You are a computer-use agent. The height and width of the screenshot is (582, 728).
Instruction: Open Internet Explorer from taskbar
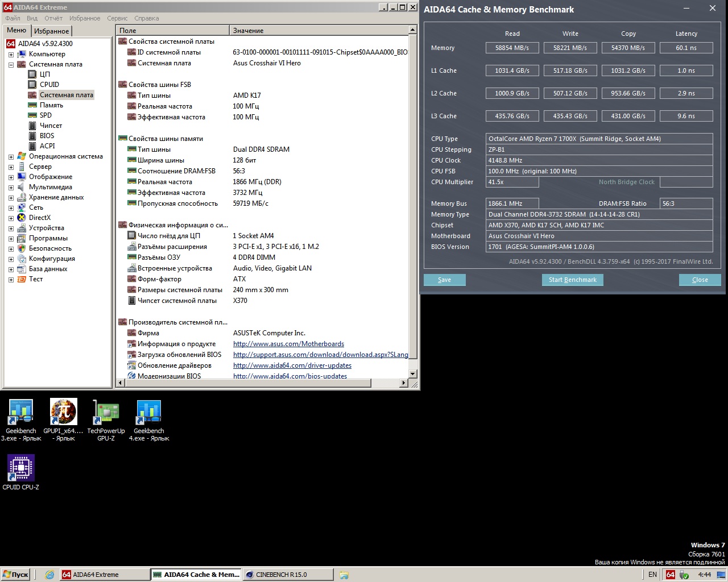click(50, 575)
